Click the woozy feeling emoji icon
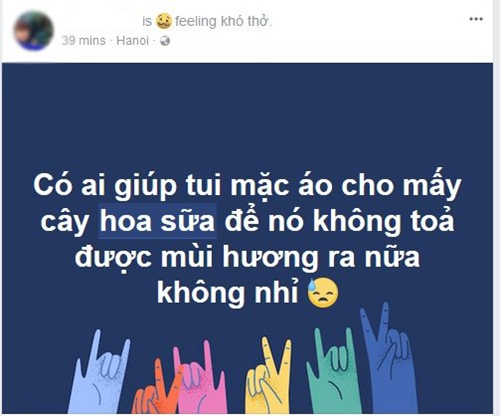Viewport: 500px width, 416px height. coord(163,21)
